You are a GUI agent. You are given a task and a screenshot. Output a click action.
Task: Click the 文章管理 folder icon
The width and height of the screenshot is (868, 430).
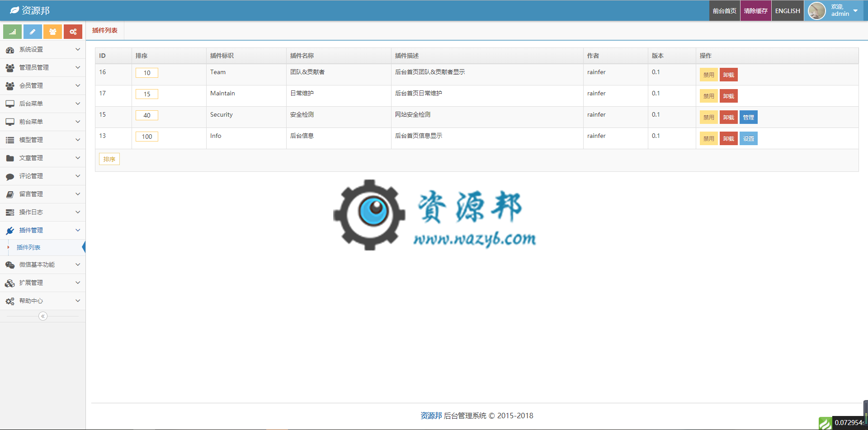10,158
